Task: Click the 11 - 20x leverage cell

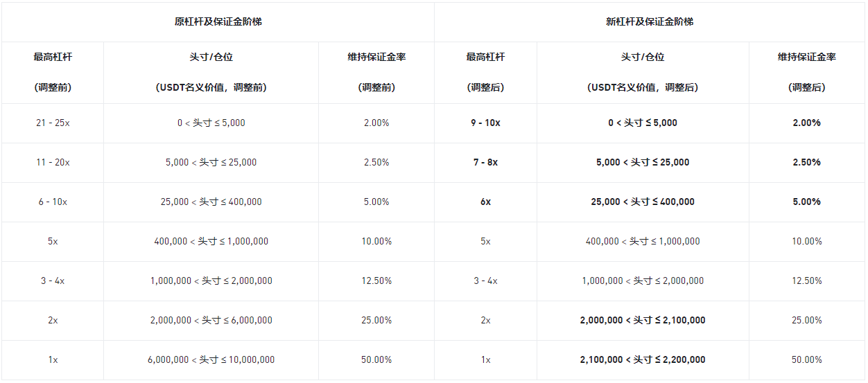Action: coord(53,163)
